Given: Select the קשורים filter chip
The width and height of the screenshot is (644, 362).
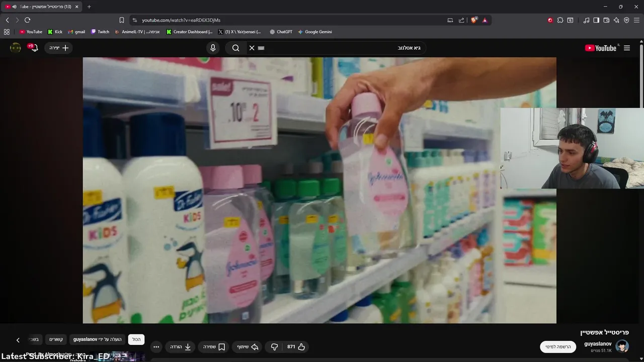Looking at the screenshot, I should [56, 339].
